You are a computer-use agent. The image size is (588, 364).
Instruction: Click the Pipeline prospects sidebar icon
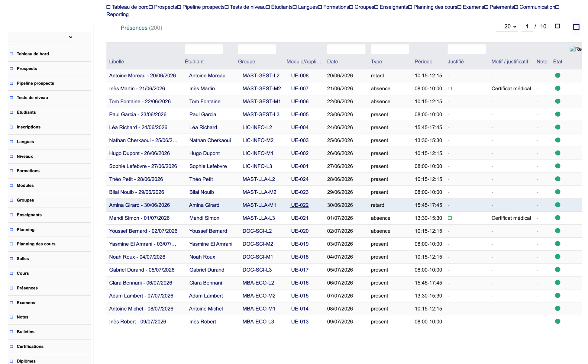(11, 83)
